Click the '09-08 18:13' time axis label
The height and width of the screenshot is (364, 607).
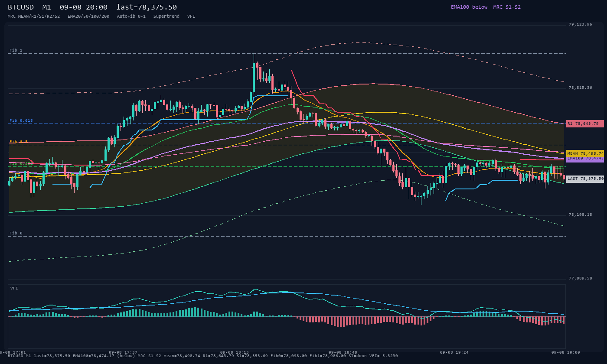tap(235, 352)
